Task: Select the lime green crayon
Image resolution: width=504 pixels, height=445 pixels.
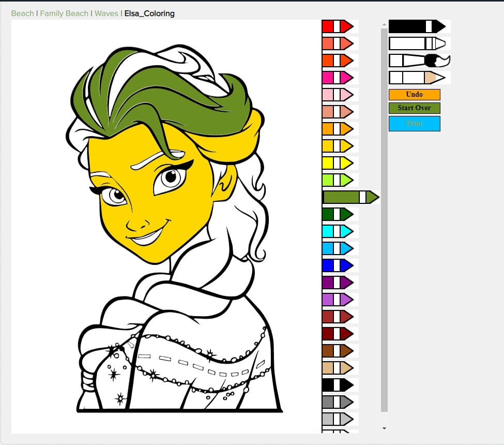Action: point(338,180)
